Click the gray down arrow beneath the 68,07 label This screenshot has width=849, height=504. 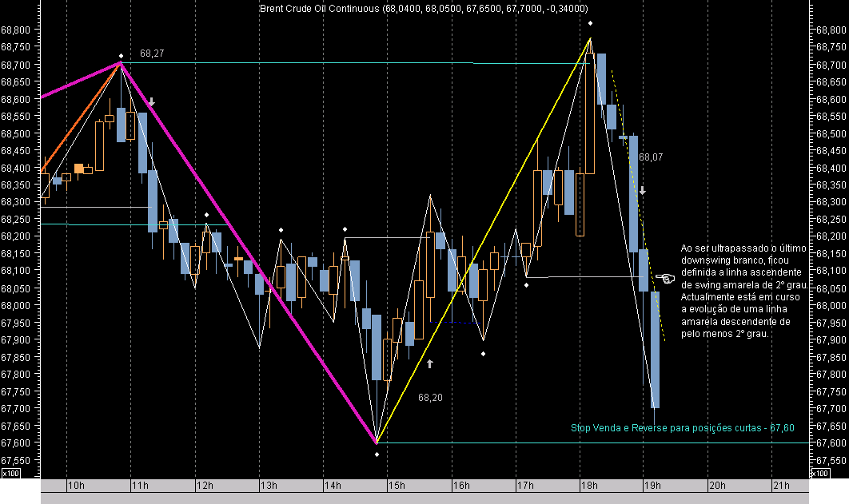coord(644,191)
